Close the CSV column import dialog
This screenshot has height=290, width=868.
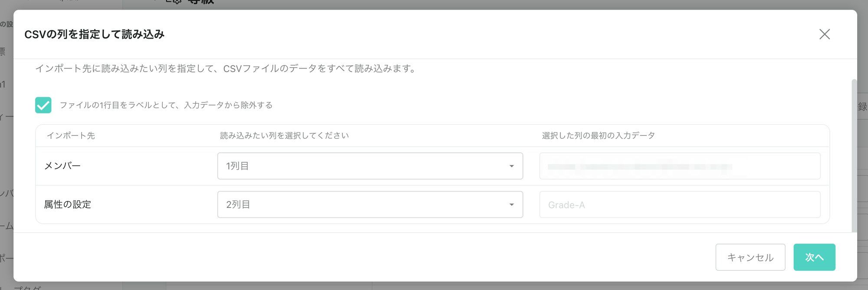click(824, 34)
